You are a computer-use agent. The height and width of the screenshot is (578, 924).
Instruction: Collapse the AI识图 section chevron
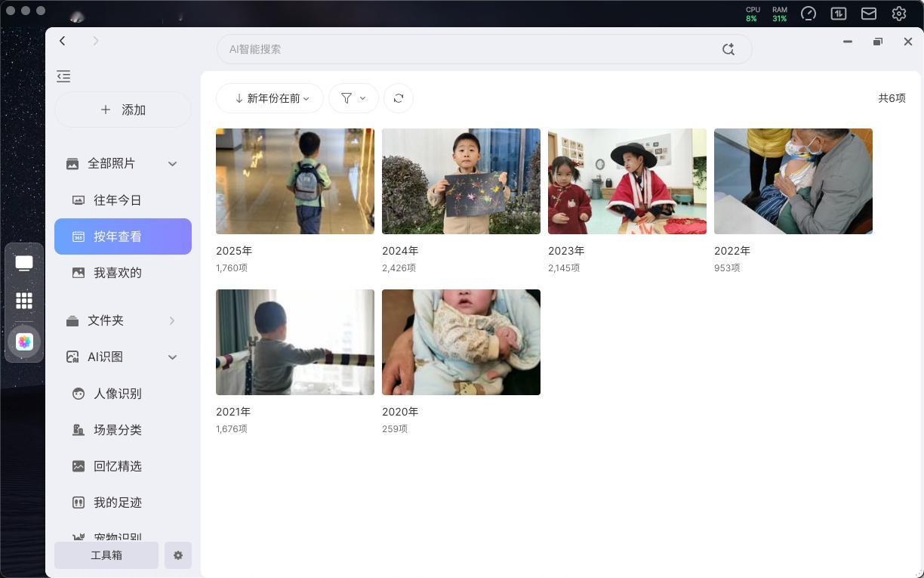point(172,357)
